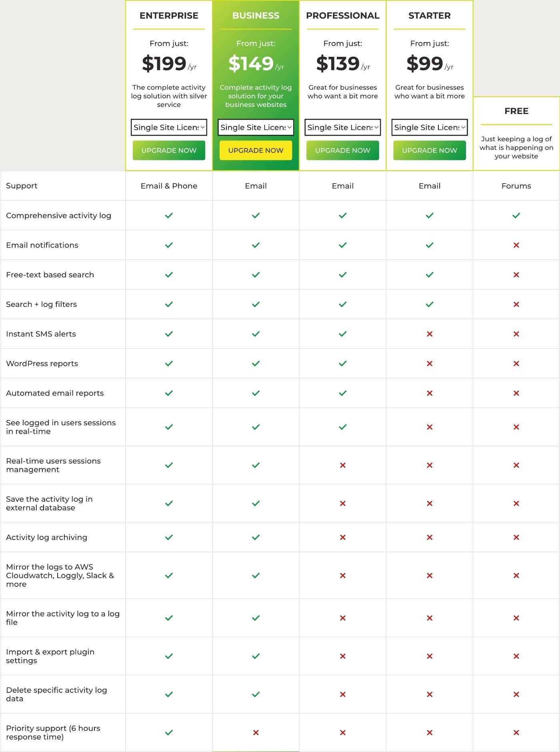This screenshot has height=752, width=560.
Task: Click yellow Upgrade Now button under Business
Action: (256, 150)
